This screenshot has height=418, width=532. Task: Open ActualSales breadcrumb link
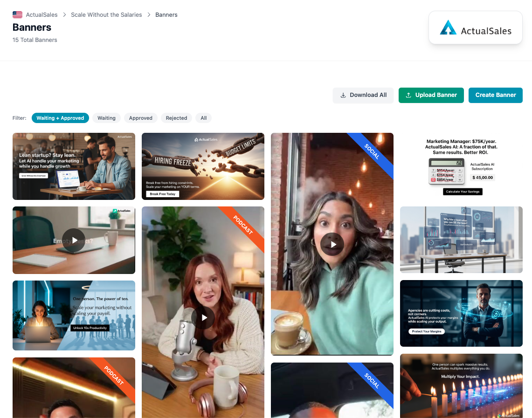point(42,15)
